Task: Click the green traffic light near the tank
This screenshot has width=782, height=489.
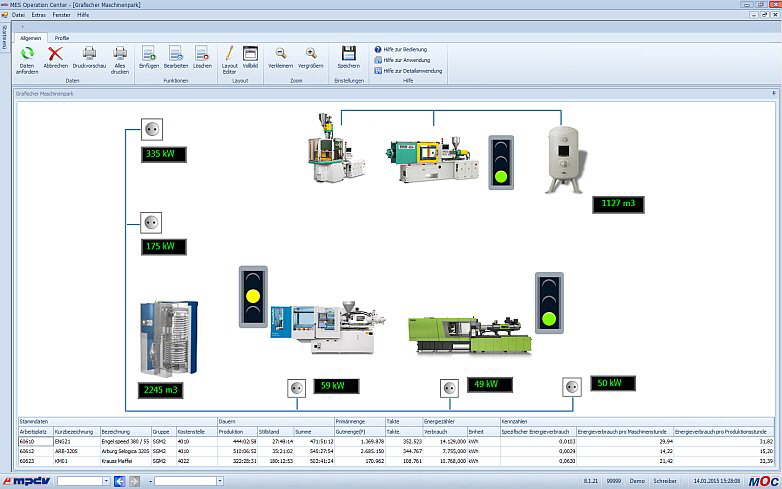Action: tap(501, 163)
